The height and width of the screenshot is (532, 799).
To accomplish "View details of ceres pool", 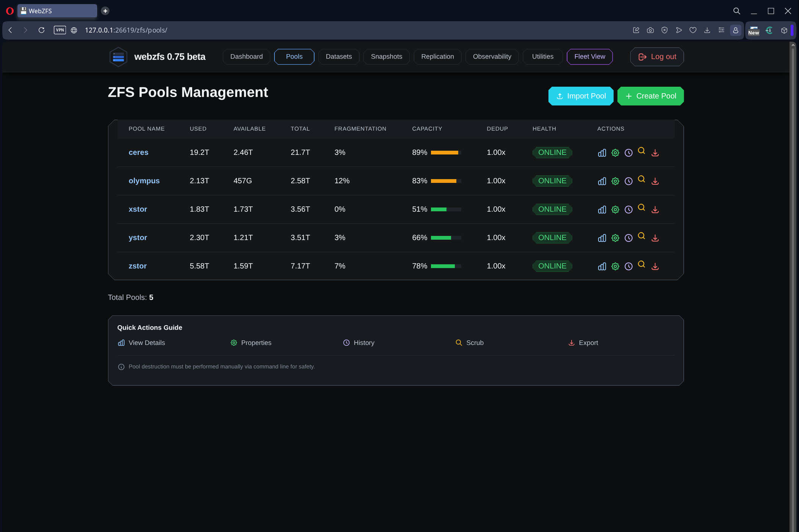I will click(x=601, y=153).
